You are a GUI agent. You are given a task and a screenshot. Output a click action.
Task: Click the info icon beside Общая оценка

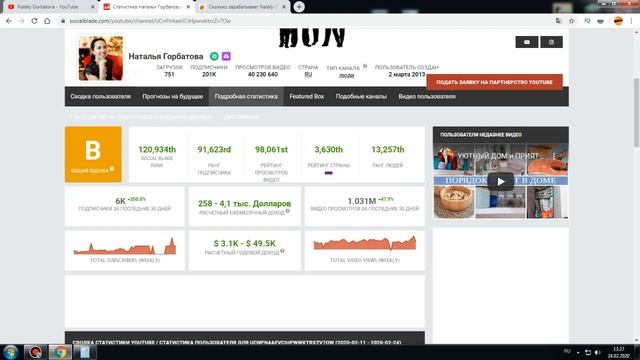pos(112,169)
